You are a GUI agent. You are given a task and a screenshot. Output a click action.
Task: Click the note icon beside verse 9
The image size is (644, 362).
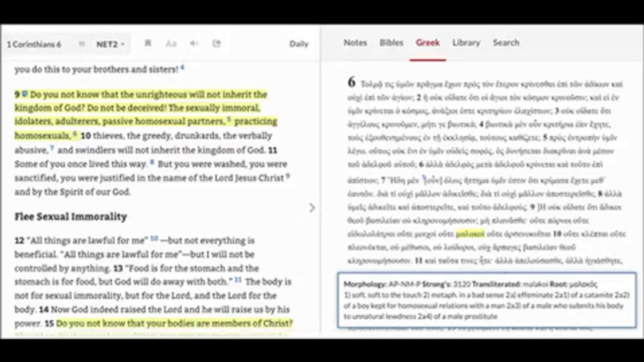click(25, 94)
